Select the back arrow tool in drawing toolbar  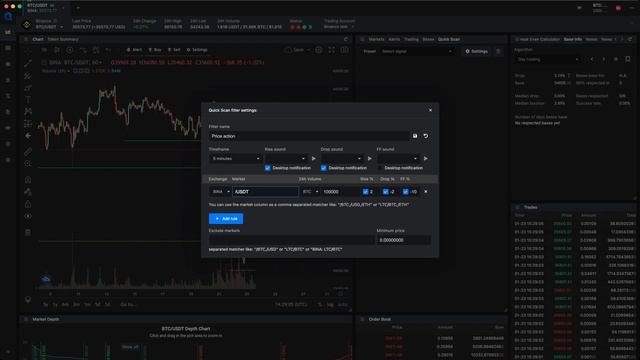click(28, 136)
